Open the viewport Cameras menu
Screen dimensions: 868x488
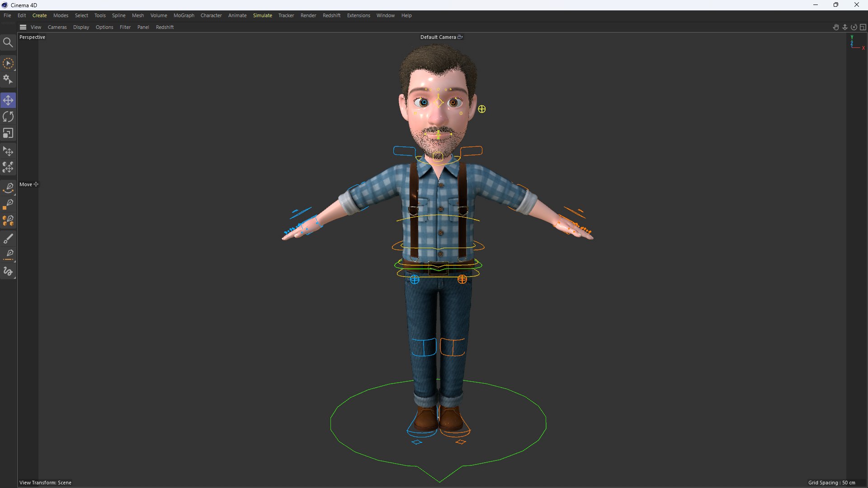57,27
